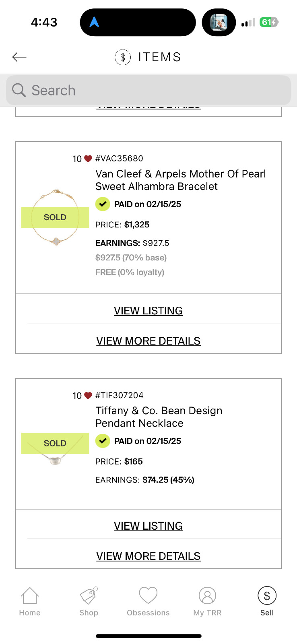The width and height of the screenshot is (297, 644).
Task: Switch to the Shop tab
Action: (x=89, y=602)
